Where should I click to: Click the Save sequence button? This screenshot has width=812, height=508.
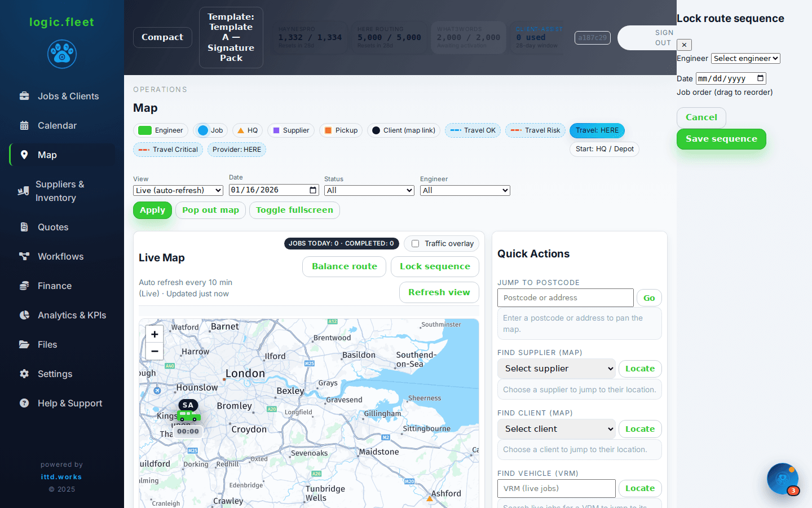click(721, 139)
